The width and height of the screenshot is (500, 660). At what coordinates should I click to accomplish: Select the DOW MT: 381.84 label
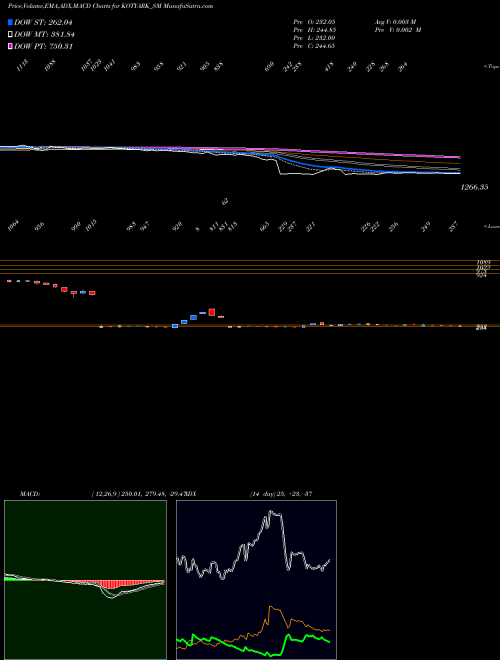click(45, 35)
